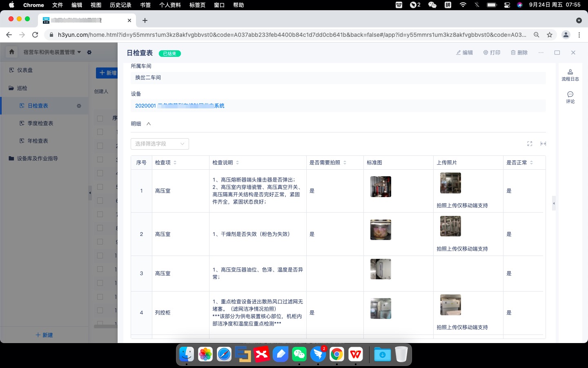Open the 评论 comments panel
The image size is (588, 368).
click(570, 97)
